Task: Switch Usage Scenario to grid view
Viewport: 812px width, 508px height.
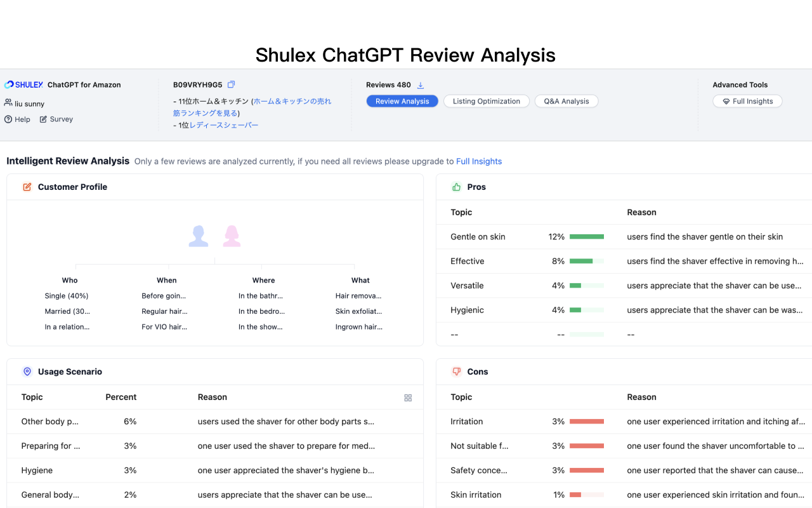Action: (408, 398)
